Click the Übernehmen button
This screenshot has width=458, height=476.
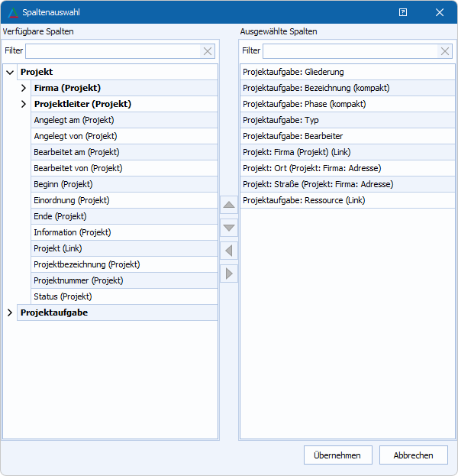[x=337, y=455]
